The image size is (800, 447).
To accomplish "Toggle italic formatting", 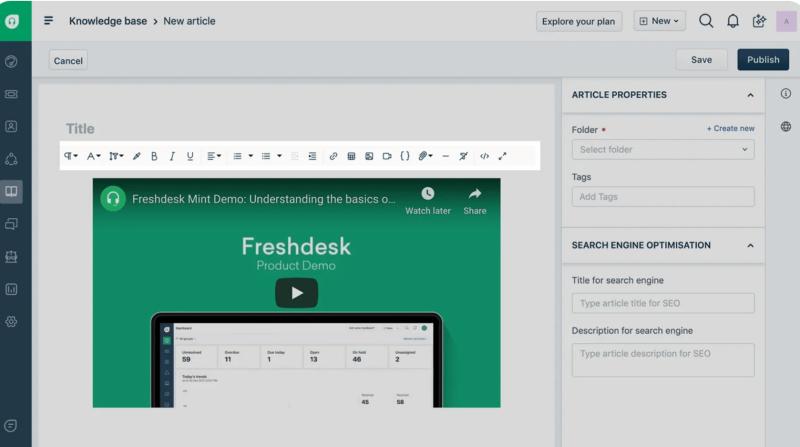I will click(172, 156).
